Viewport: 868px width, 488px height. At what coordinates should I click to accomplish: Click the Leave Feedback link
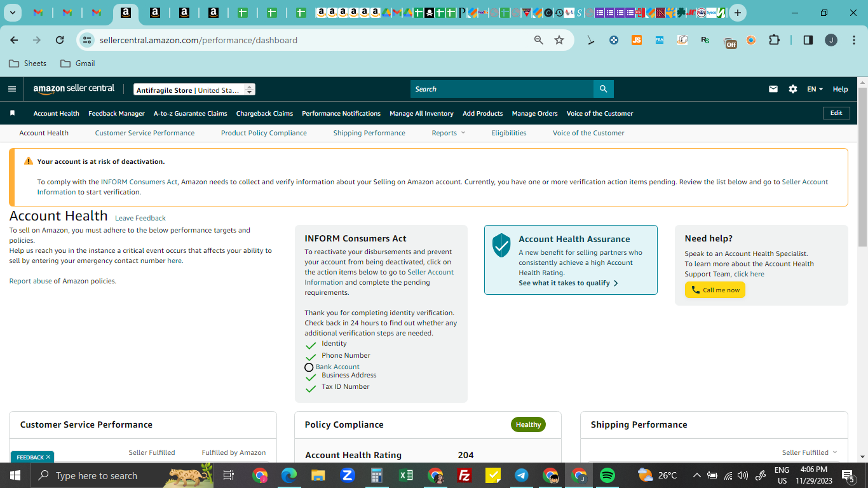point(140,218)
